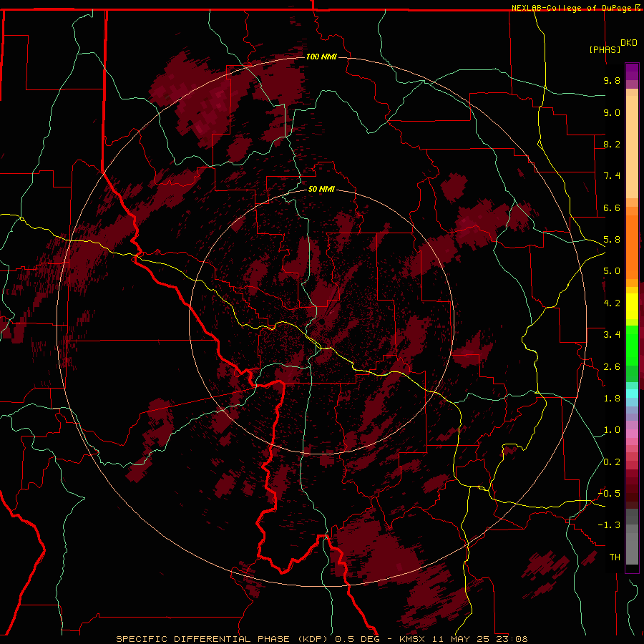Screen dimensions: 644x644
Task: Click the TH label on the legend
Action: [x=615, y=557]
